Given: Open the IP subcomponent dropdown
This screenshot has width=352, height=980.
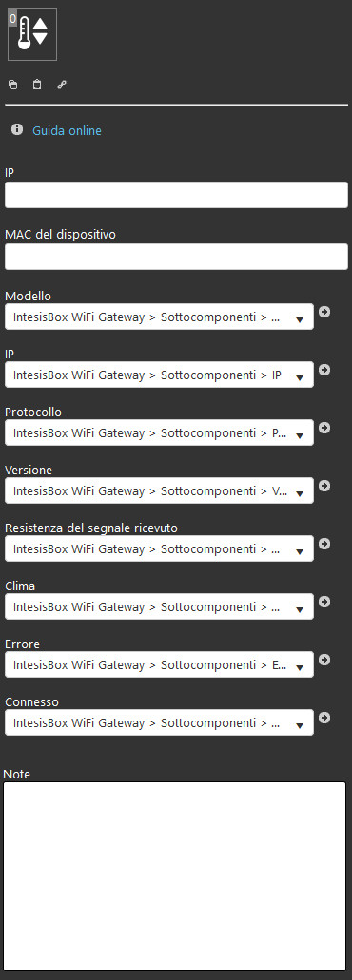Looking at the screenshot, I should click(x=159, y=375).
